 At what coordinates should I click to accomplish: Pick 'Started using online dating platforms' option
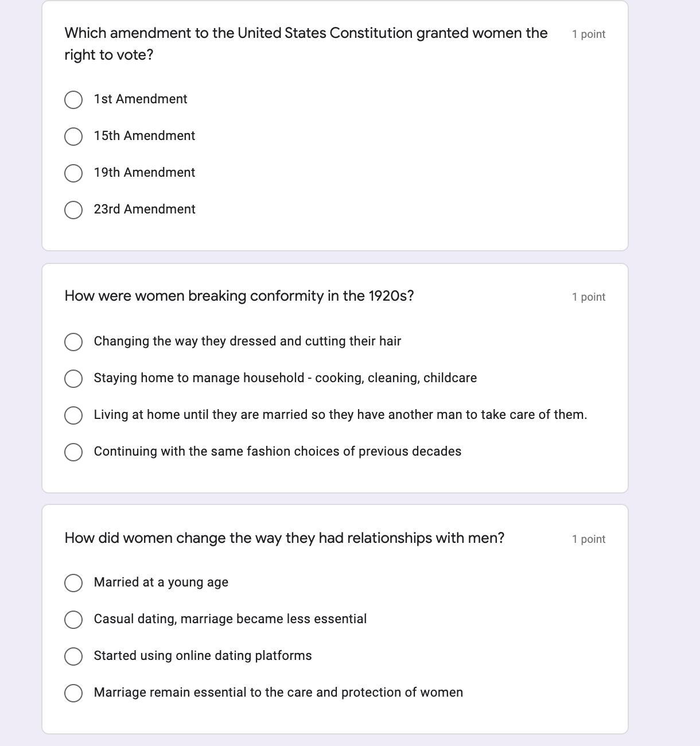[x=73, y=656]
